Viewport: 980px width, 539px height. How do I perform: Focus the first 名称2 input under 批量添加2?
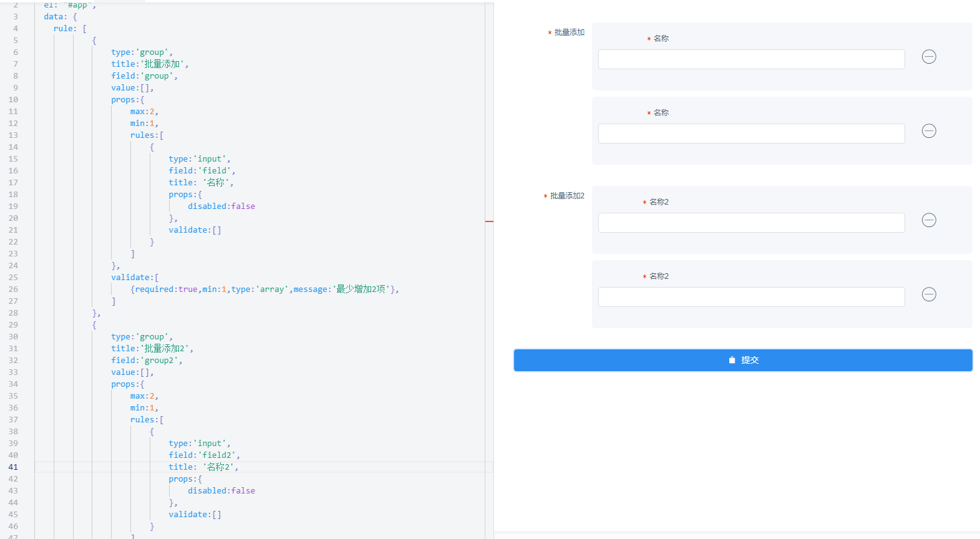pyautogui.click(x=751, y=223)
